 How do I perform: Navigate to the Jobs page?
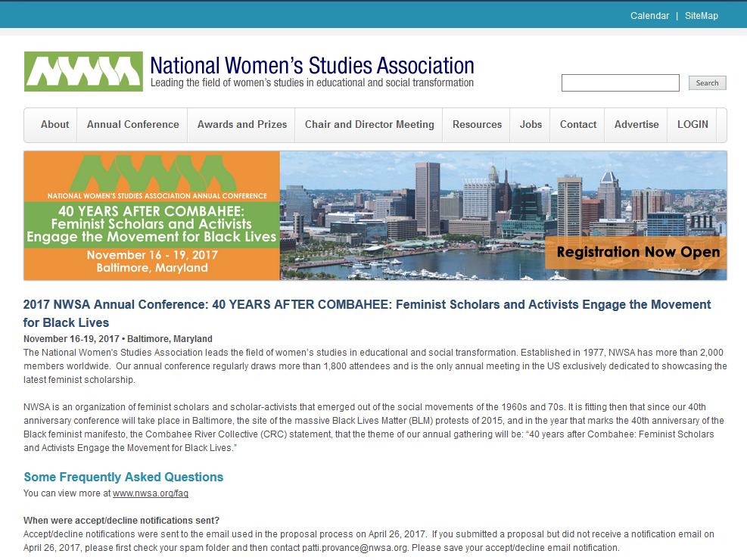531,125
